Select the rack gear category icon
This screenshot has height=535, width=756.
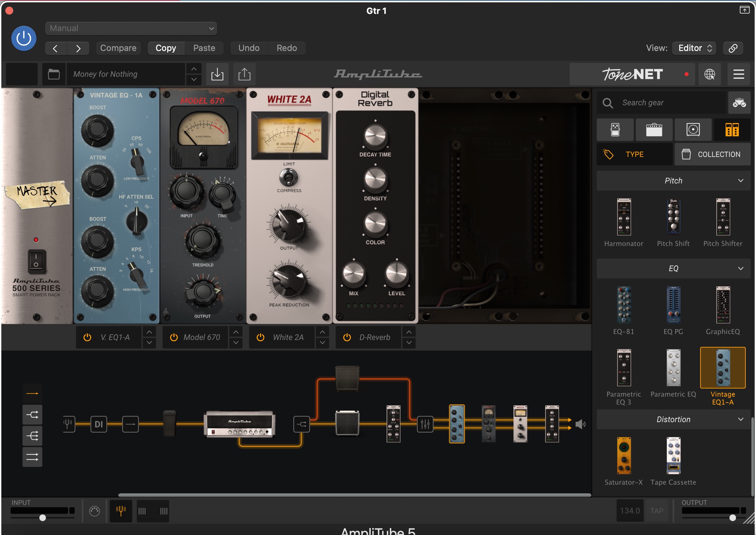tap(732, 130)
